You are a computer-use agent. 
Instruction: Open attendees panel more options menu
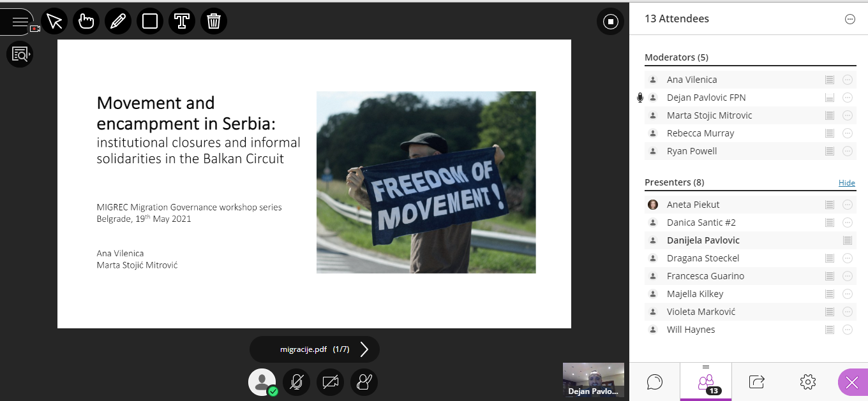849,19
